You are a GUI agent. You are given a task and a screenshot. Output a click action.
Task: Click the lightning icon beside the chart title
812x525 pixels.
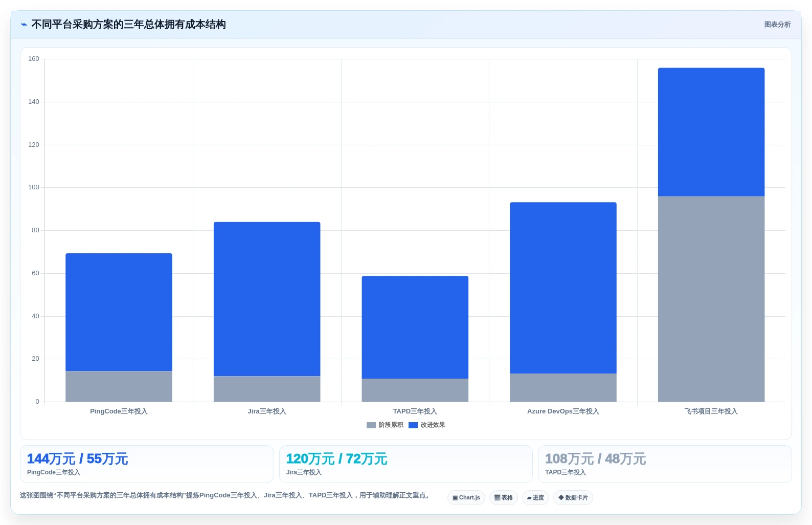[x=24, y=25]
